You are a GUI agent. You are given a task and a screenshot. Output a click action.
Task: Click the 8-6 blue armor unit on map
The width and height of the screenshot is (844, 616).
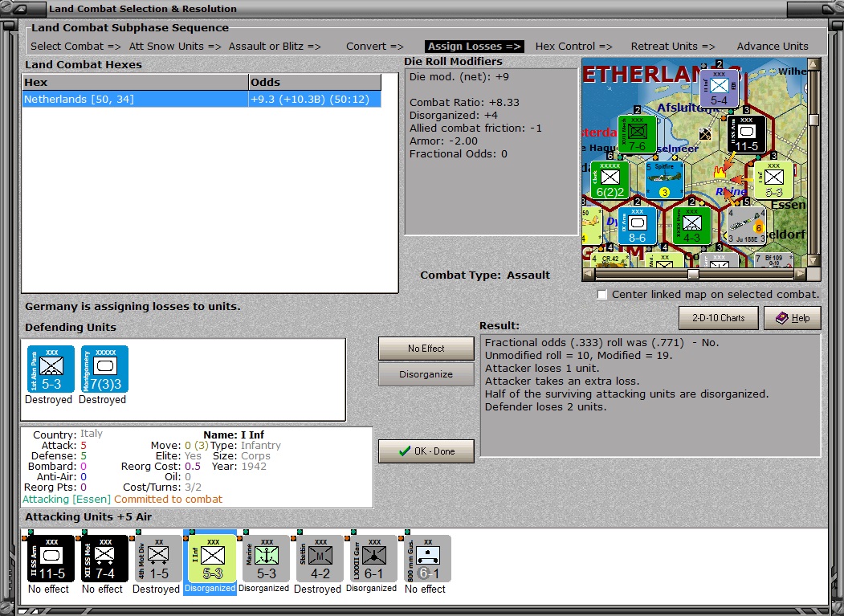tap(637, 226)
